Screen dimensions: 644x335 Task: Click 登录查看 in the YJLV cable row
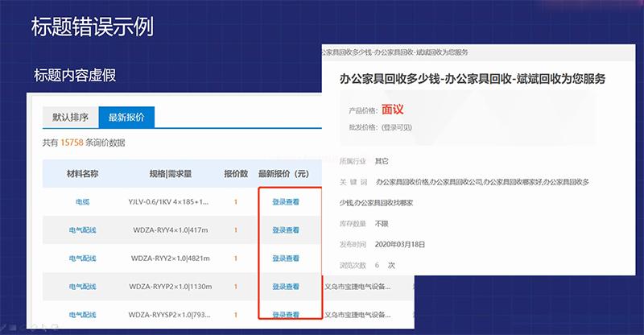tap(286, 202)
